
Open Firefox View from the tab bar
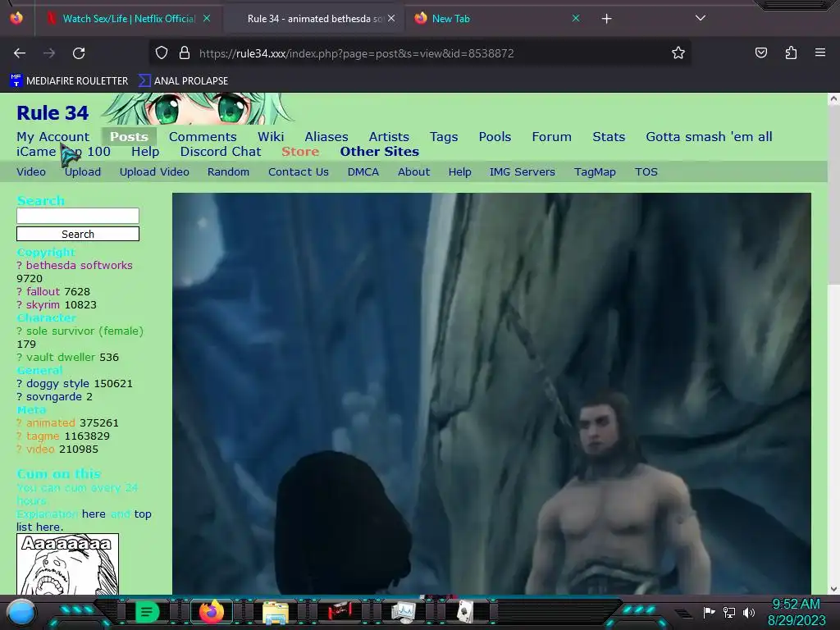[x=16, y=18]
